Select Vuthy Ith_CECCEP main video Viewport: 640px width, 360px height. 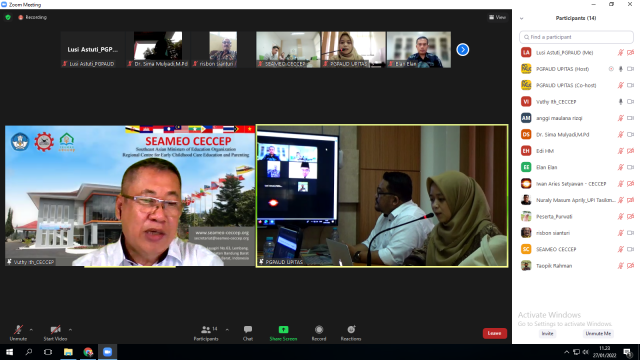point(130,196)
